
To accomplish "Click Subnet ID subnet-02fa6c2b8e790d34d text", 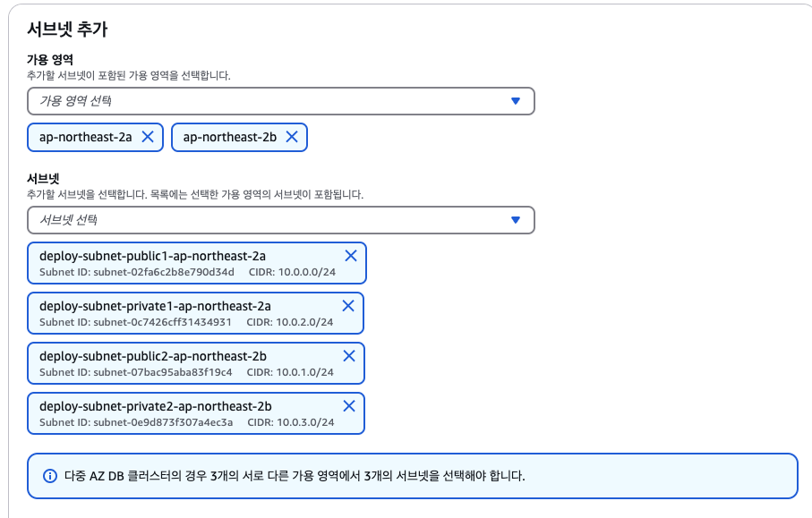I will 137,272.
